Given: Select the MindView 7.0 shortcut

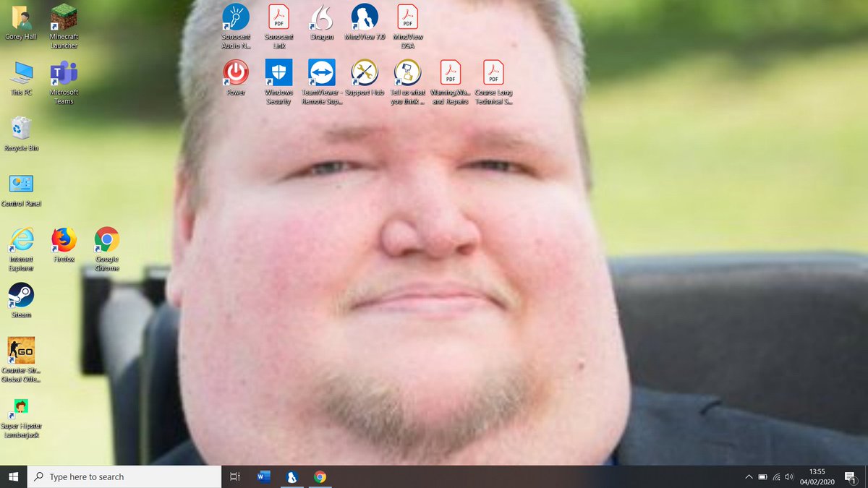Looking at the screenshot, I should click(365, 22).
